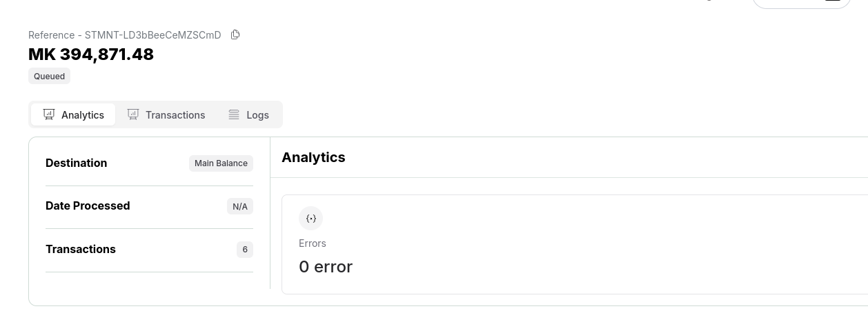Click the Date Processed row label
This screenshot has height=331, width=868.
pyautogui.click(x=88, y=206)
